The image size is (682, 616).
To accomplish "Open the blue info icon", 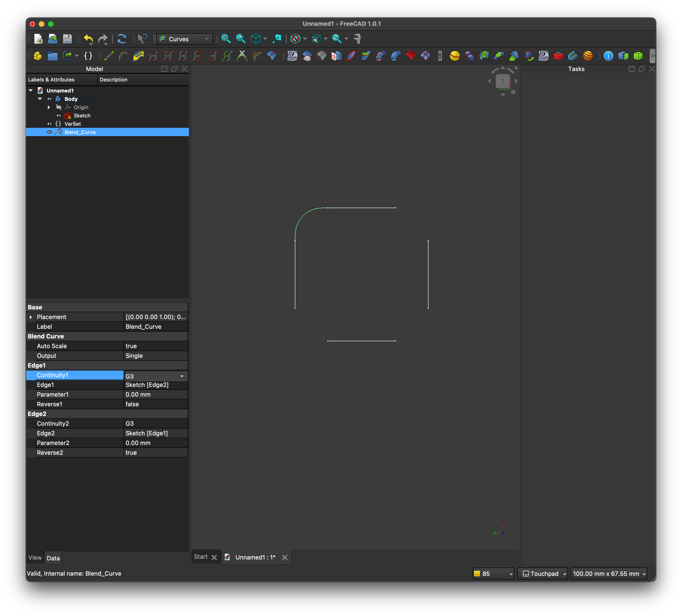I will click(x=608, y=56).
